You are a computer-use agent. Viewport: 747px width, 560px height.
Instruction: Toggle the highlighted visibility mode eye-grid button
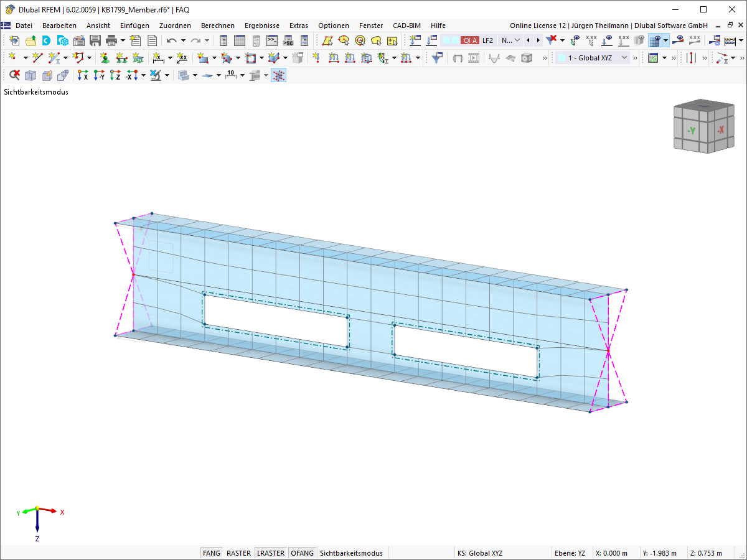pos(655,40)
